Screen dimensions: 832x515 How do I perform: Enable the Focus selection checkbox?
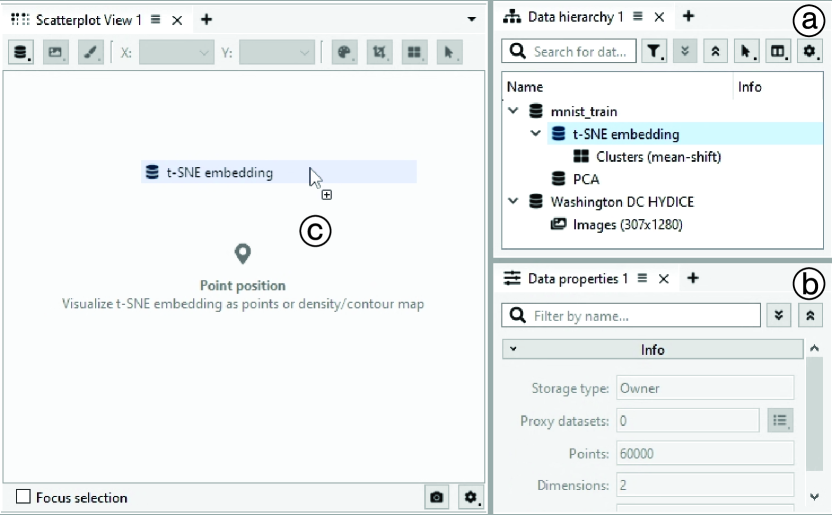(x=23, y=496)
